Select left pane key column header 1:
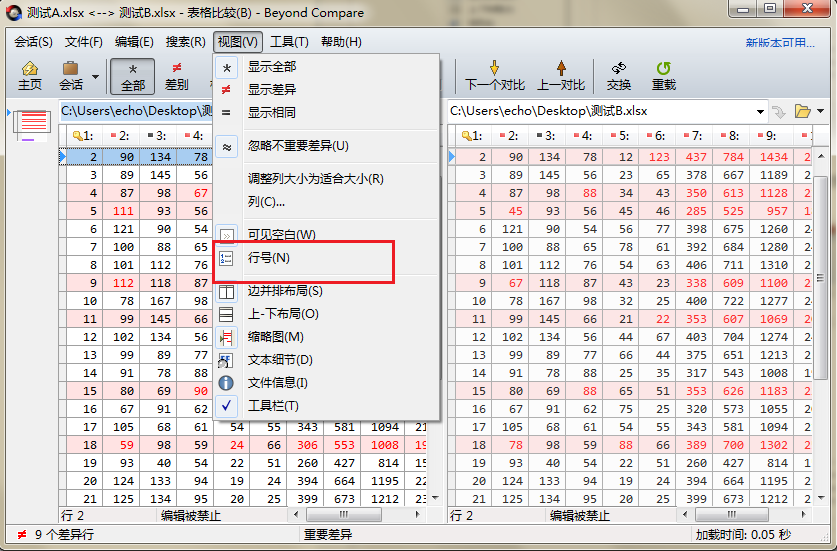Image resolution: width=837 pixels, height=551 pixels. (84, 136)
